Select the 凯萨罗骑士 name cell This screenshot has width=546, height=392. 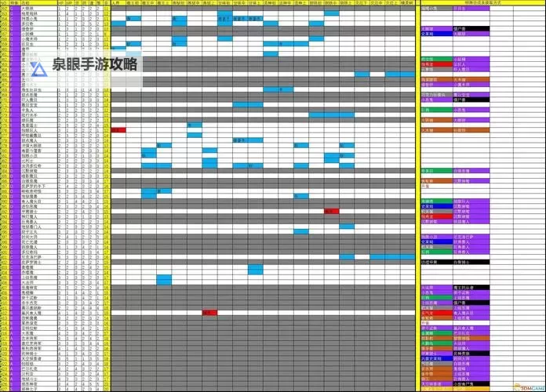coord(39,262)
